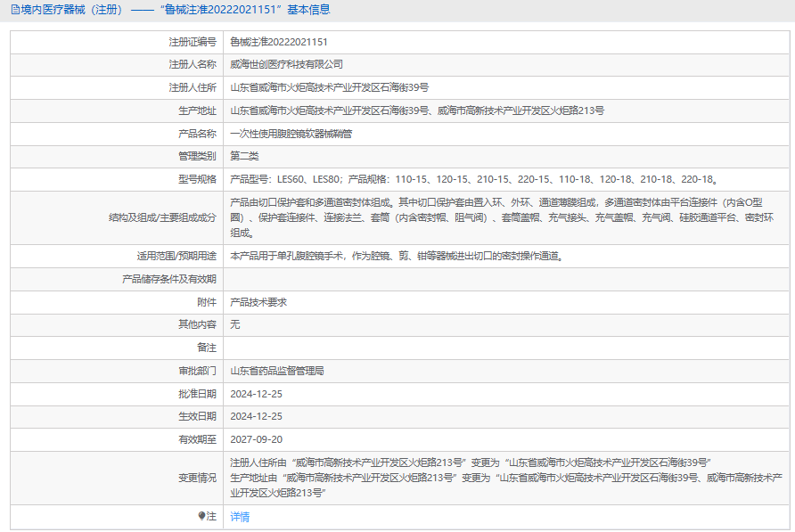795x532 pixels.
Task: Click registrant name 威海世创医疗科技有限公司
Action: pyautogui.click(x=286, y=65)
